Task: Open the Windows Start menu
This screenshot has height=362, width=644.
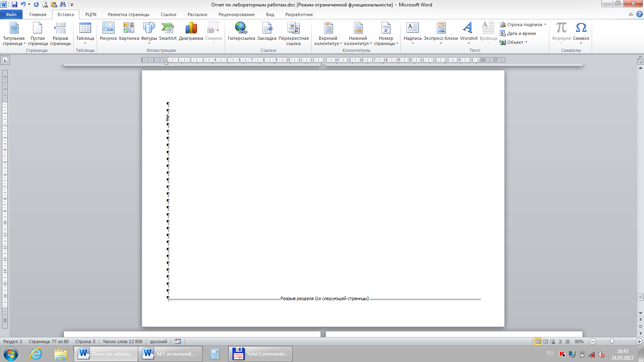Action: pos(11,354)
